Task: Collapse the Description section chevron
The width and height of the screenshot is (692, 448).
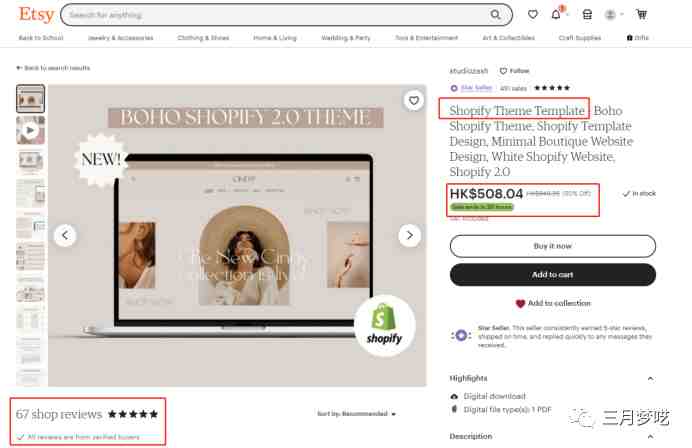Action: coord(650,437)
